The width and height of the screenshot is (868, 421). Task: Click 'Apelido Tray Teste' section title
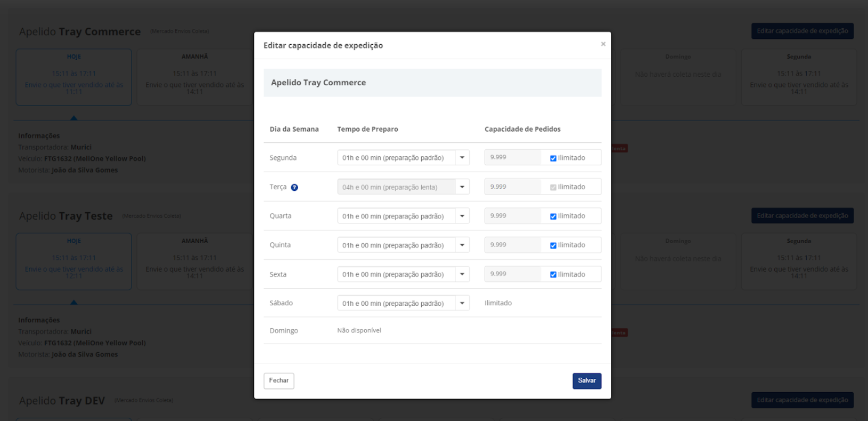tap(66, 216)
